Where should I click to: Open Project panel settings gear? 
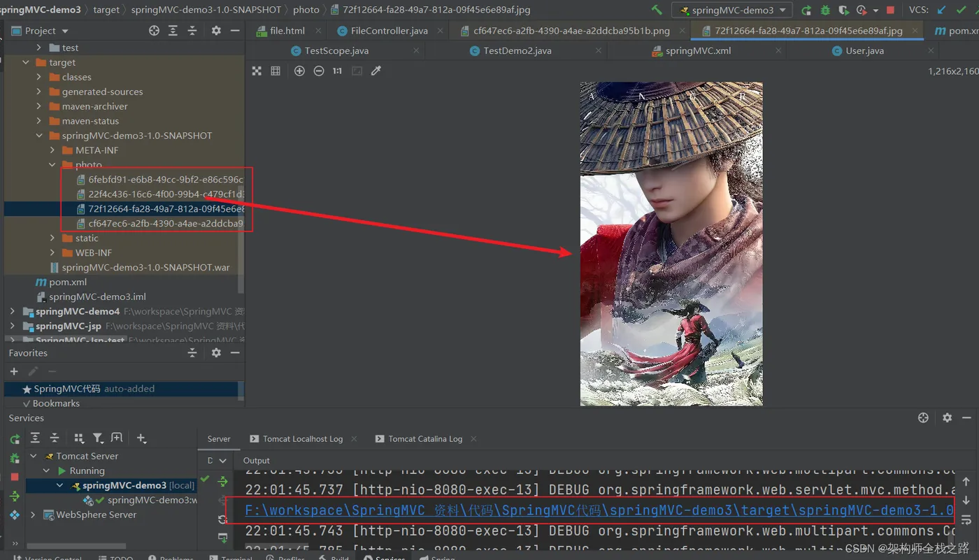coord(216,31)
